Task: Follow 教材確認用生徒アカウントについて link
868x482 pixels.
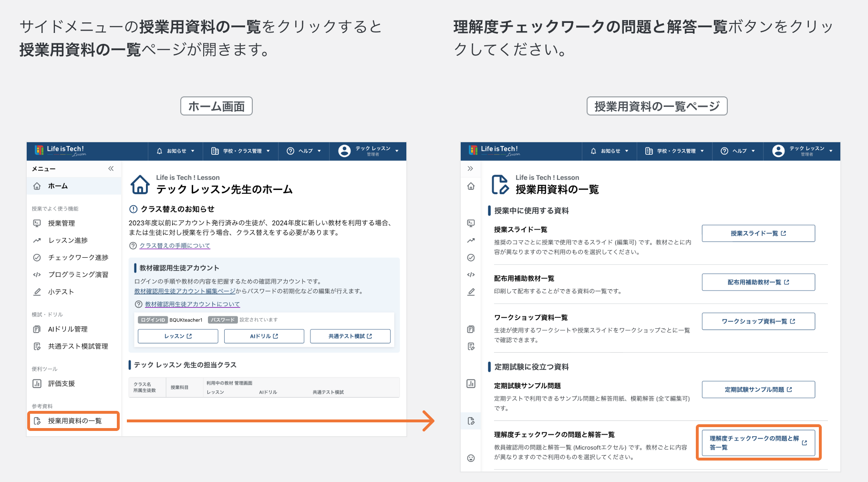Action: click(x=192, y=304)
